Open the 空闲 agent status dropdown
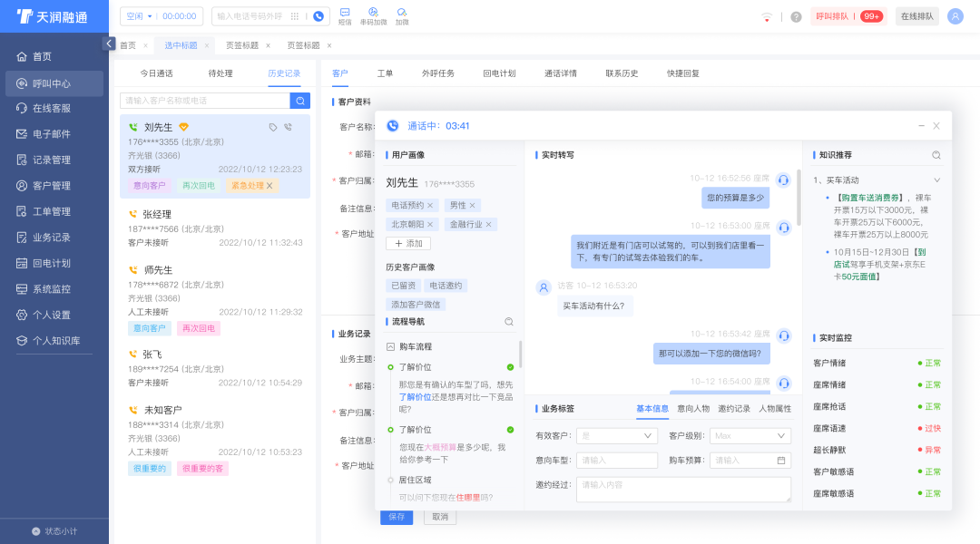This screenshot has width=980, height=544. click(136, 14)
